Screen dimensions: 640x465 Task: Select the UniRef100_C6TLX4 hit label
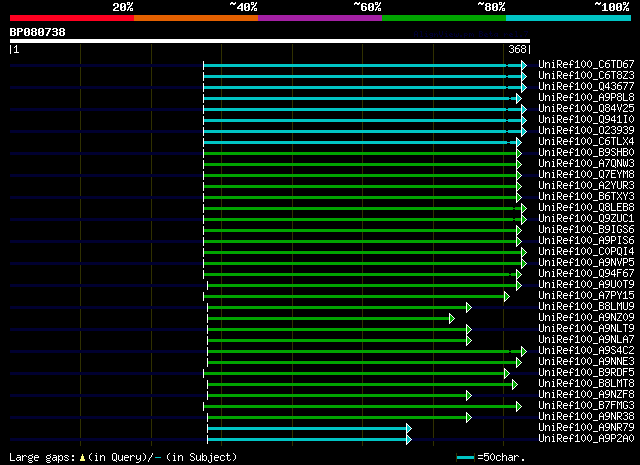(586, 142)
